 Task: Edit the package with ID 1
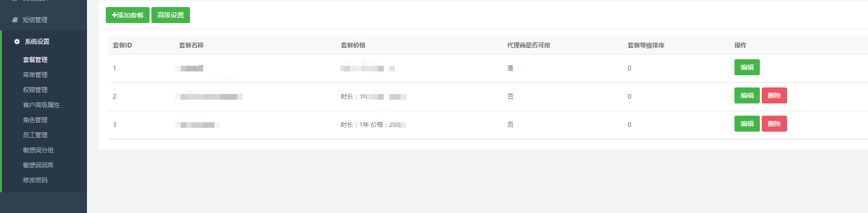(747, 67)
